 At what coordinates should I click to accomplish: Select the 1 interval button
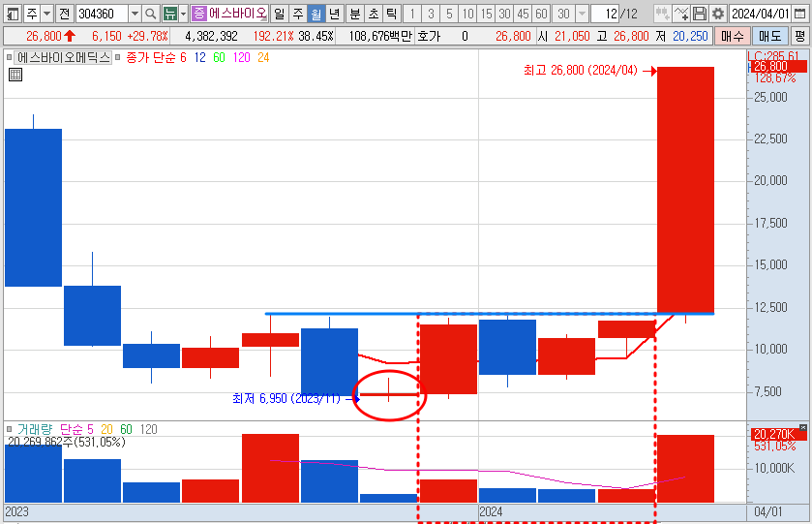click(412, 14)
